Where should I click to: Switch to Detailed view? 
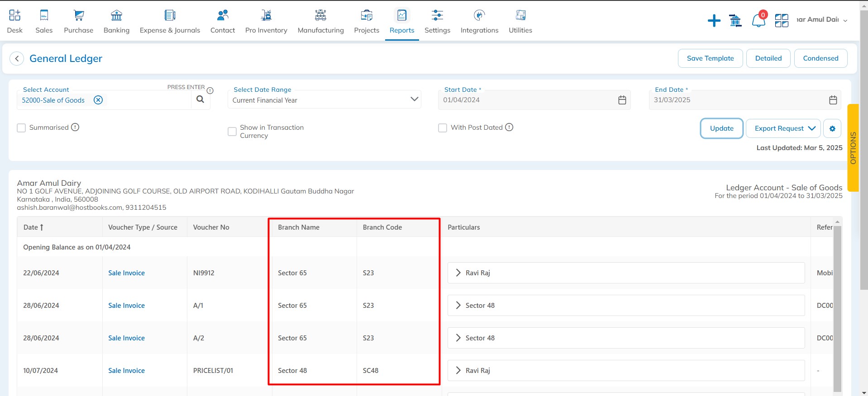768,58
